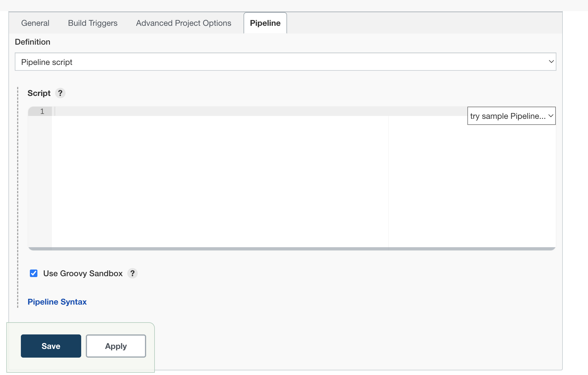Go to Advanced Project Options tab

(184, 23)
